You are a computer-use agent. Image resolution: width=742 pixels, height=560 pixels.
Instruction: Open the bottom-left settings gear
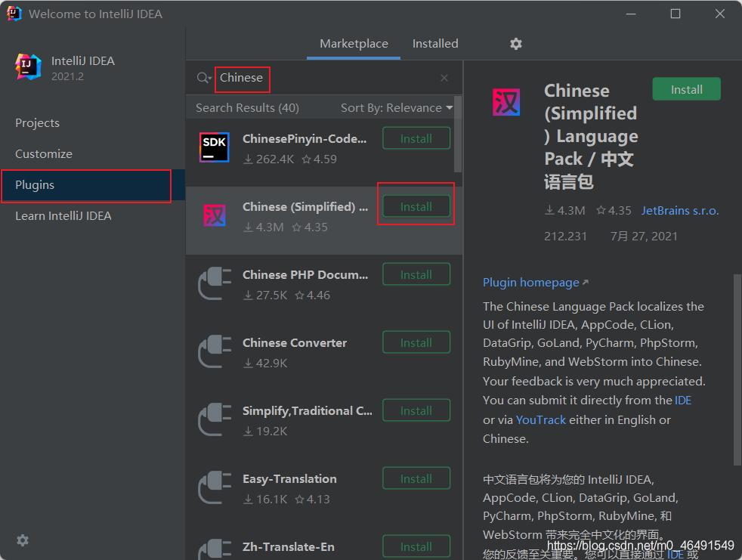tap(22, 540)
